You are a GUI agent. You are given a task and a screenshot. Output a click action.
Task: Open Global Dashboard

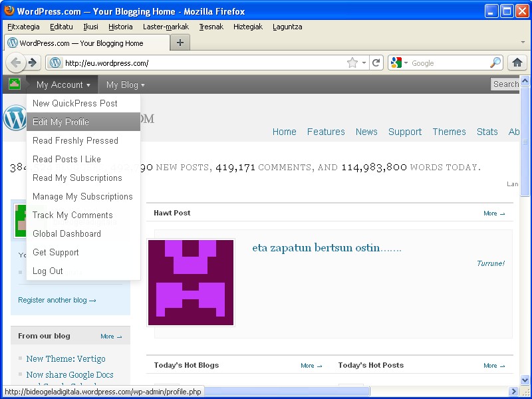coord(84,234)
